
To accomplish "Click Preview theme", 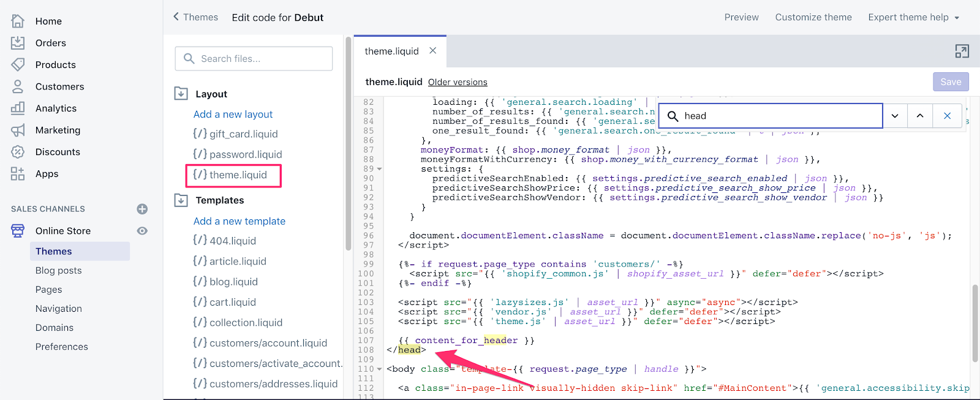I will pyautogui.click(x=741, y=17).
